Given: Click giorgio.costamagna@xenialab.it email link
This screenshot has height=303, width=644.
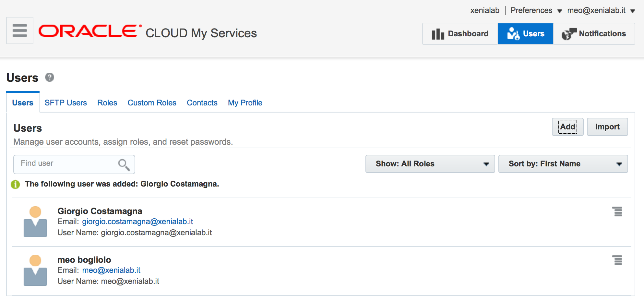Looking at the screenshot, I should coord(137,222).
